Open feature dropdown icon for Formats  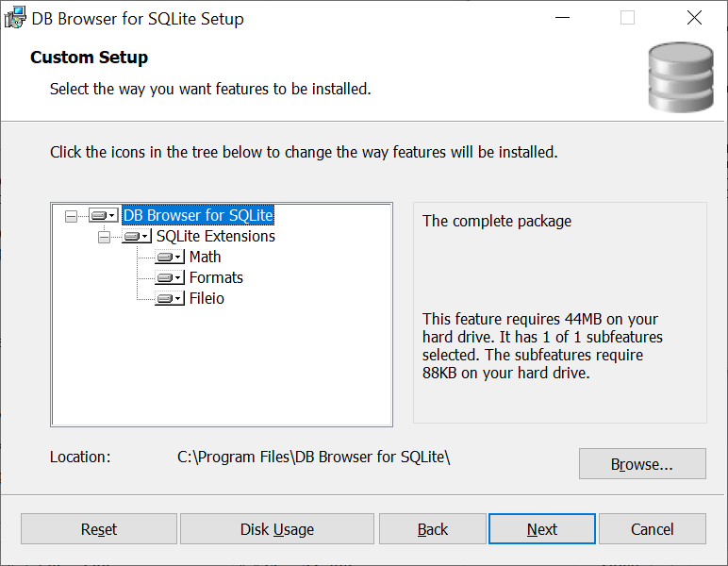pos(170,277)
